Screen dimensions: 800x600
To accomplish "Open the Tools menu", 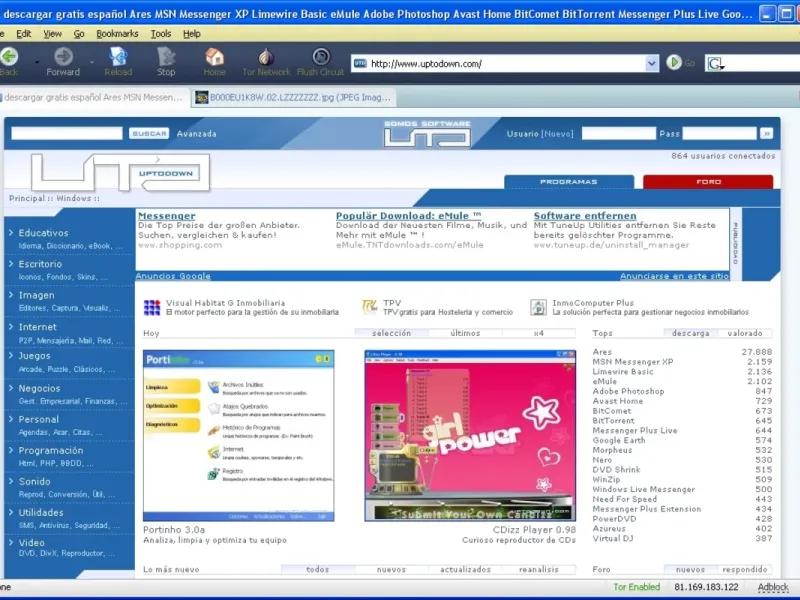I will tap(161, 34).
